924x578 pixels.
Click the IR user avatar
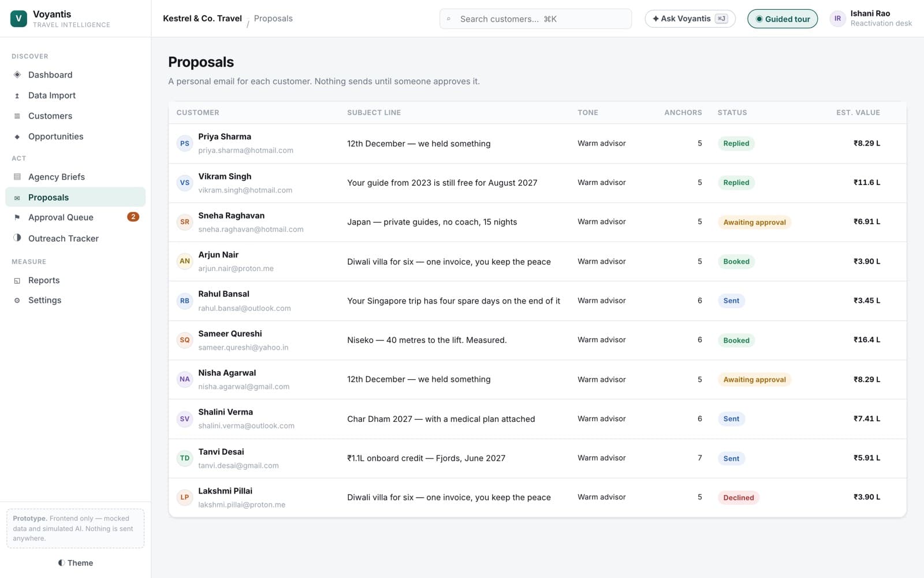point(837,18)
